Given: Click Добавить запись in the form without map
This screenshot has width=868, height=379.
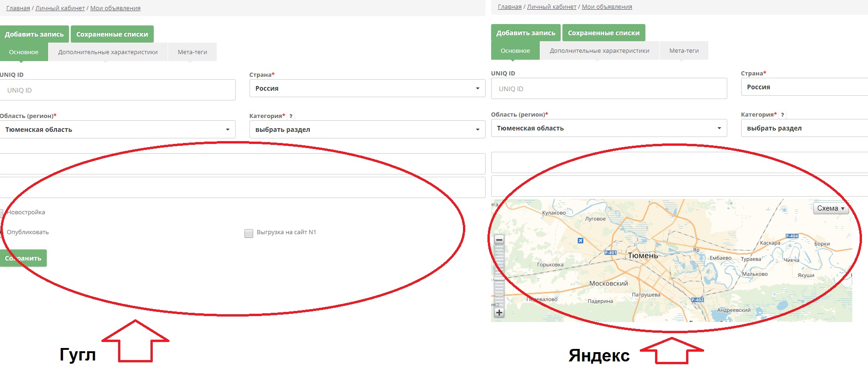Looking at the screenshot, I should tap(34, 34).
